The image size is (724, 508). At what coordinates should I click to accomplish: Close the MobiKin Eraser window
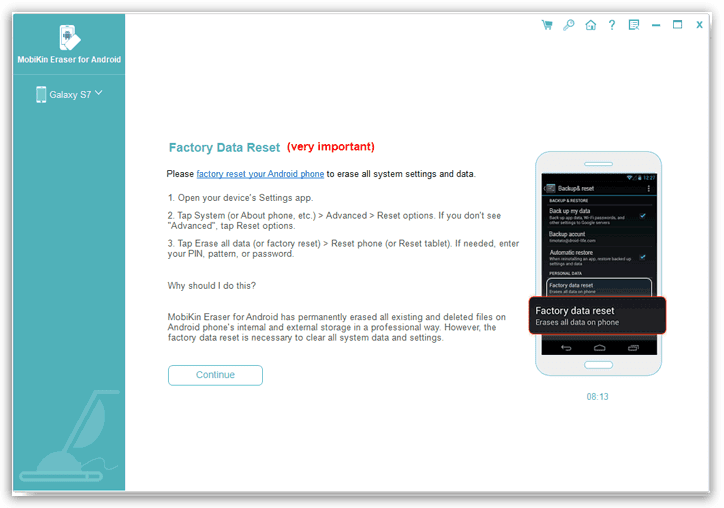699,25
